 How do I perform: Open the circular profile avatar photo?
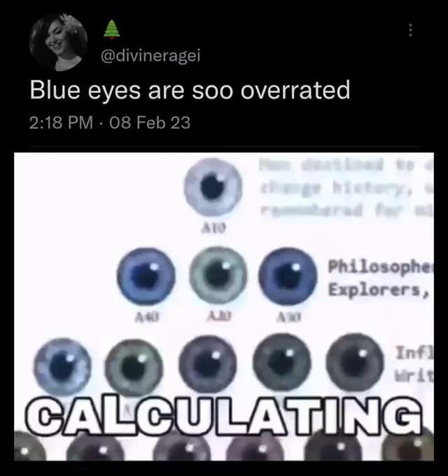pos(58,42)
